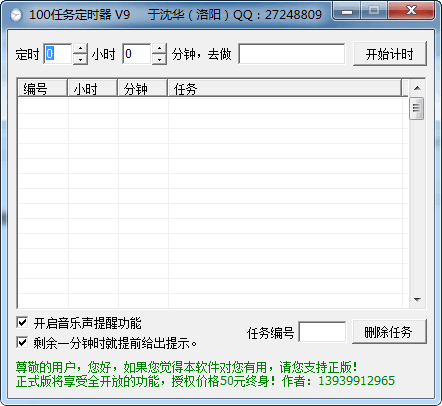Viewport: 442px width, 406px height.
Task: Click the task list scrollbar thumb
Action: tap(417, 108)
